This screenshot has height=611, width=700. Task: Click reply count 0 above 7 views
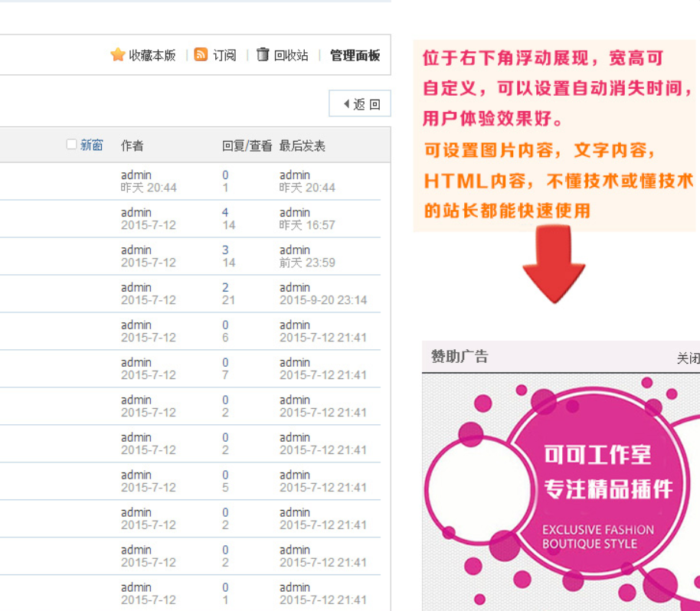[225, 362]
